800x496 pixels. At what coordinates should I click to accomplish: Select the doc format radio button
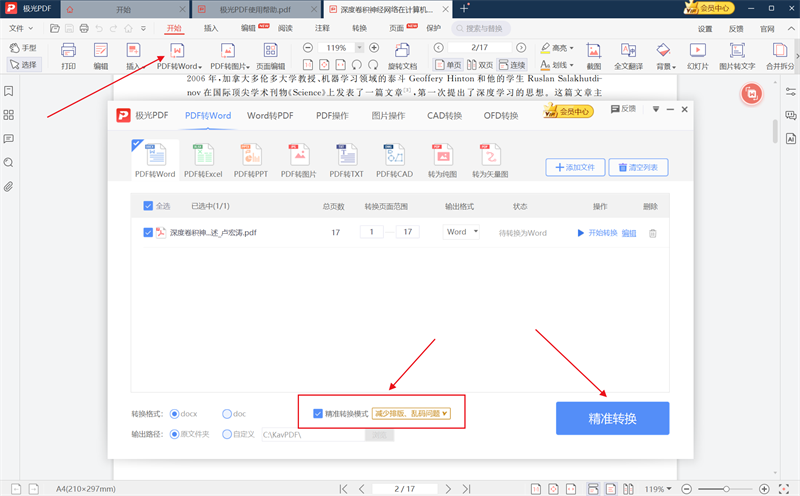[x=227, y=413]
